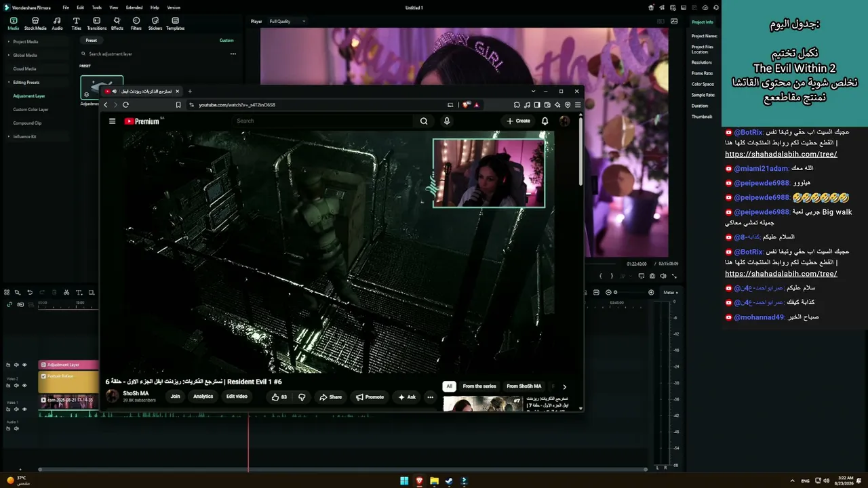The height and width of the screenshot is (488, 868).
Task: Take a snapshot in the Filmora player
Action: click(x=652, y=276)
